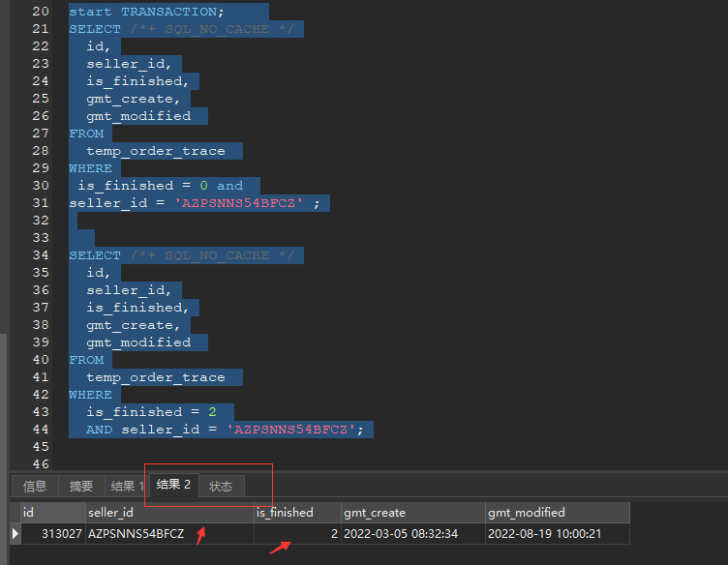Select the gmt_create column header

(x=412, y=513)
